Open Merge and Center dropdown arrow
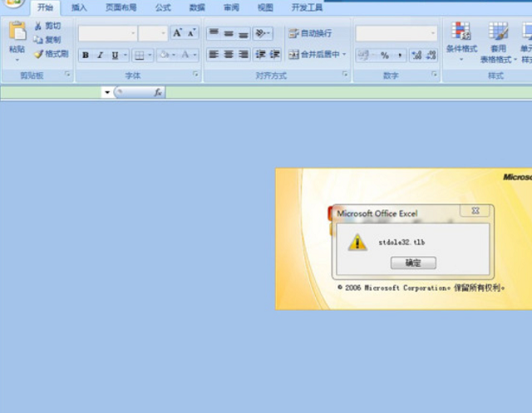The width and height of the screenshot is (532, 413). click(344, 54)
